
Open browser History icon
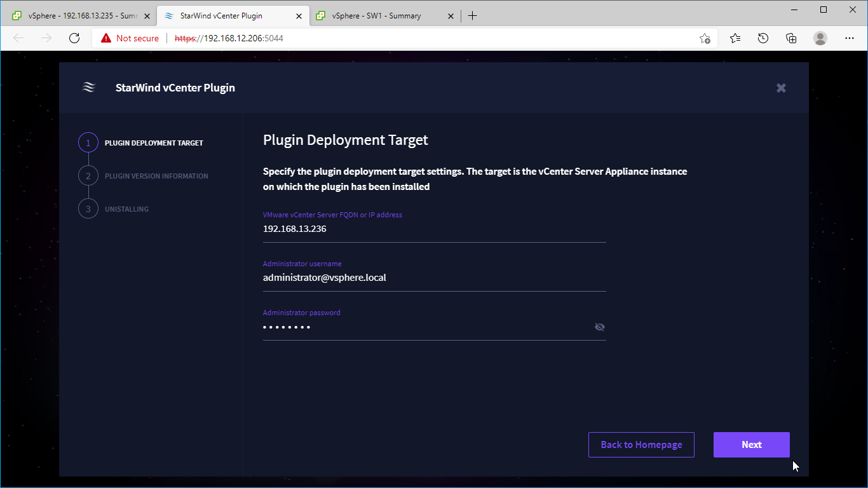tap(763, 38)
